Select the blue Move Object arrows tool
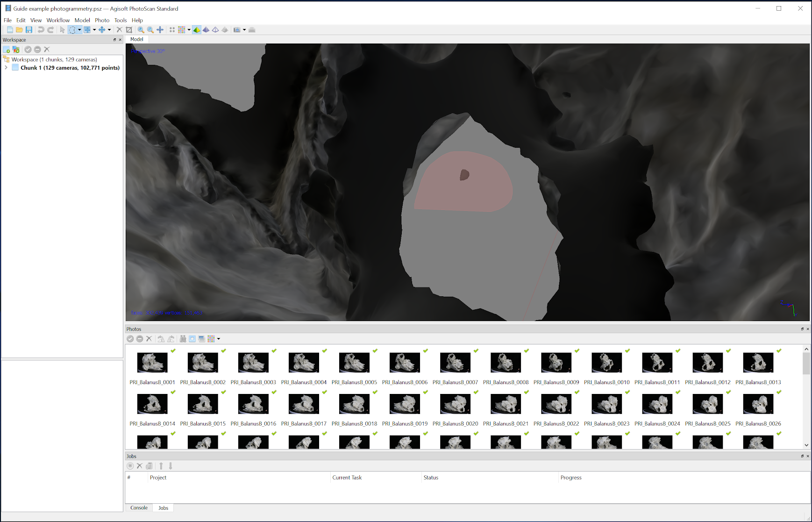 [102, 30]
